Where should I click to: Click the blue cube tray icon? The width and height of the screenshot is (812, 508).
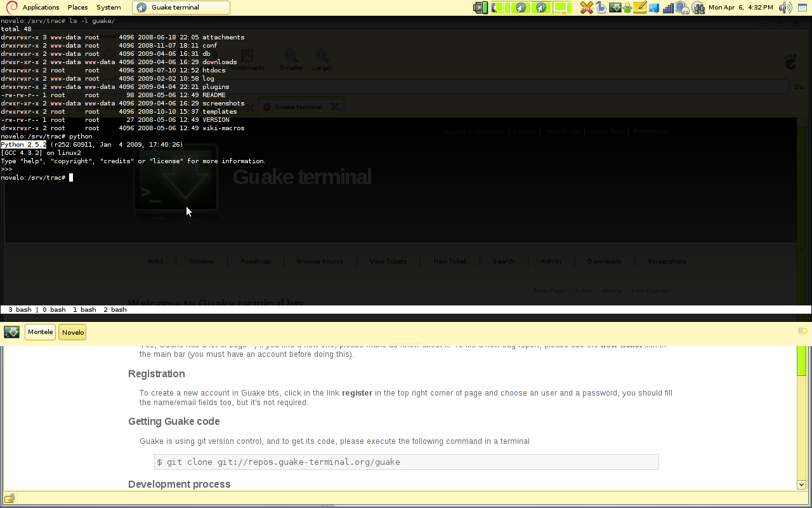[653, 8]
